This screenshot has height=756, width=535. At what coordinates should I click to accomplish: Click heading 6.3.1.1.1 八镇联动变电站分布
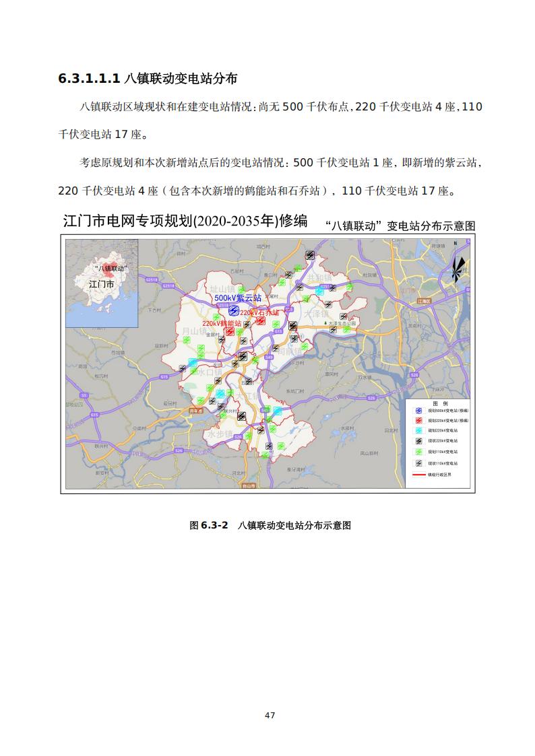pos(148,79)
